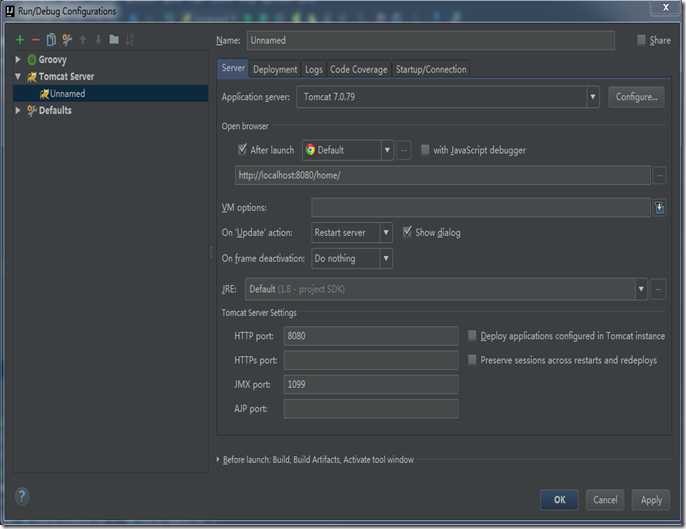
Task: Expand the Defaults tree node
Action: coord(18,110)
